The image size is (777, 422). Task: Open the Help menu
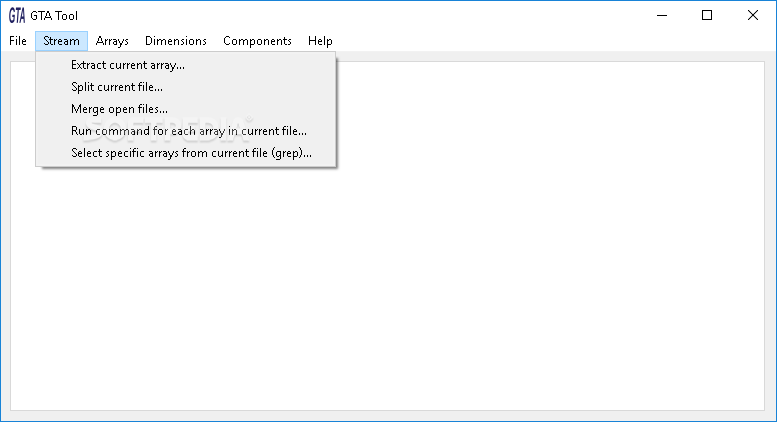320,41
